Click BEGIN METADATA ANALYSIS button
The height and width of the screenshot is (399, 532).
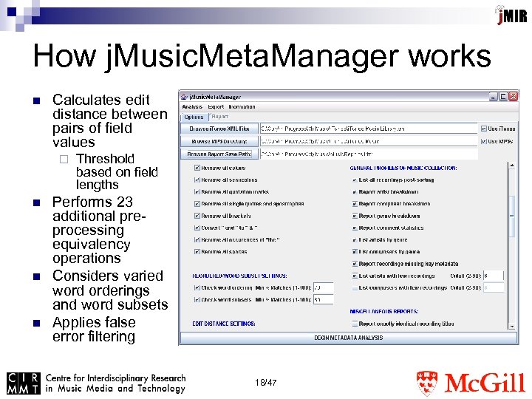point(349,338)
